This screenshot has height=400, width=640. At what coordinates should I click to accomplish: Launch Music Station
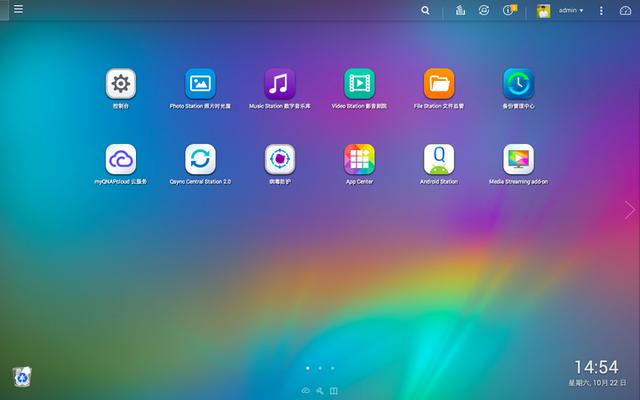point(280,83)
